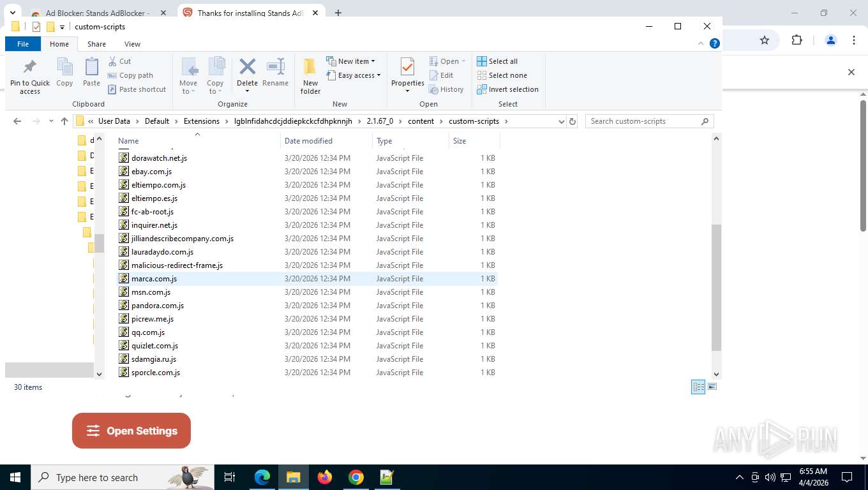The width and height of the screenshot is (868, 490).
Task: Open Microsoft Edge from the taskbar
Action: 262,477
